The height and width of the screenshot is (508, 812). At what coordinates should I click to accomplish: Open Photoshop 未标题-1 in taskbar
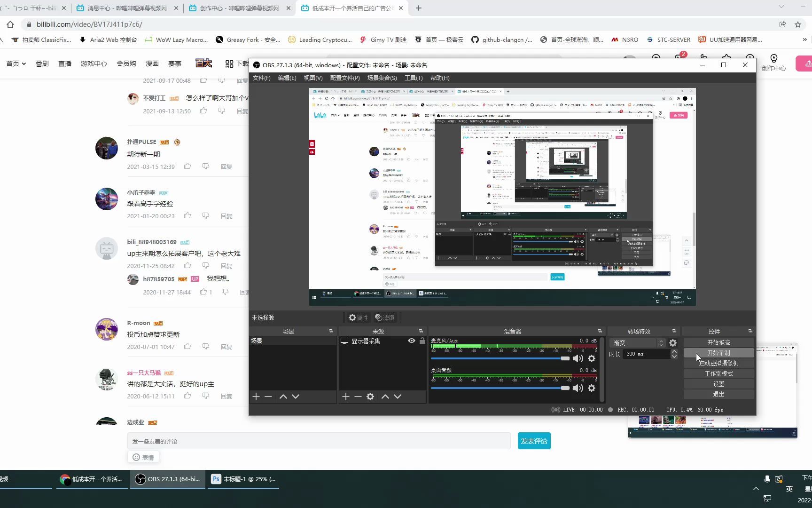[x=243, y=479]
